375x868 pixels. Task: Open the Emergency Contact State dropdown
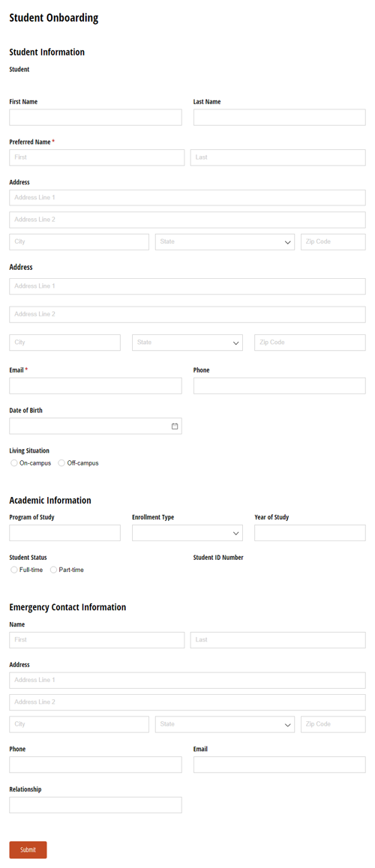pos(225,724)
